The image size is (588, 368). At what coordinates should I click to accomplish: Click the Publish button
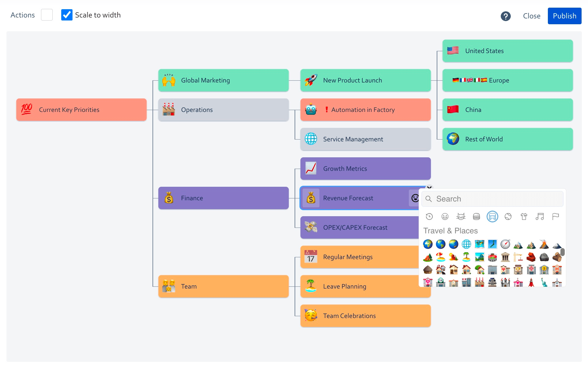tap(564, 16)
